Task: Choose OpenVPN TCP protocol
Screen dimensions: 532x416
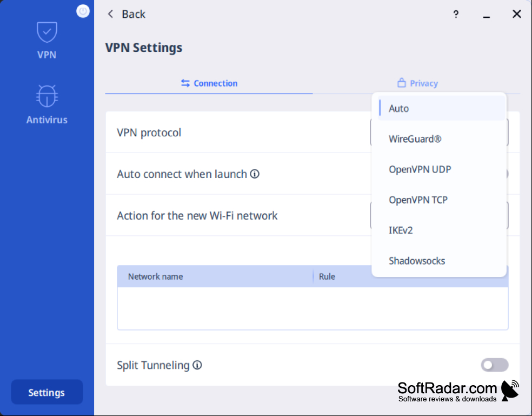Action: coord(442,200)
